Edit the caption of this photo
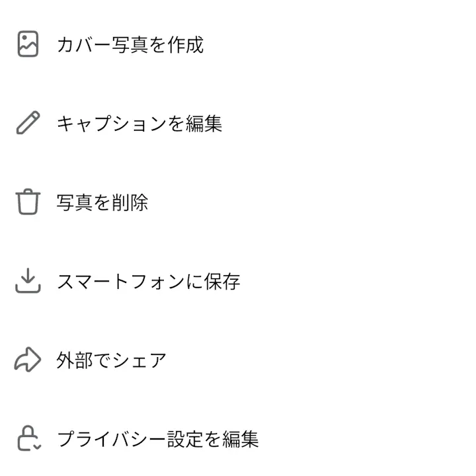This screenshot has height=476, width=476. [x=139, y=124]
